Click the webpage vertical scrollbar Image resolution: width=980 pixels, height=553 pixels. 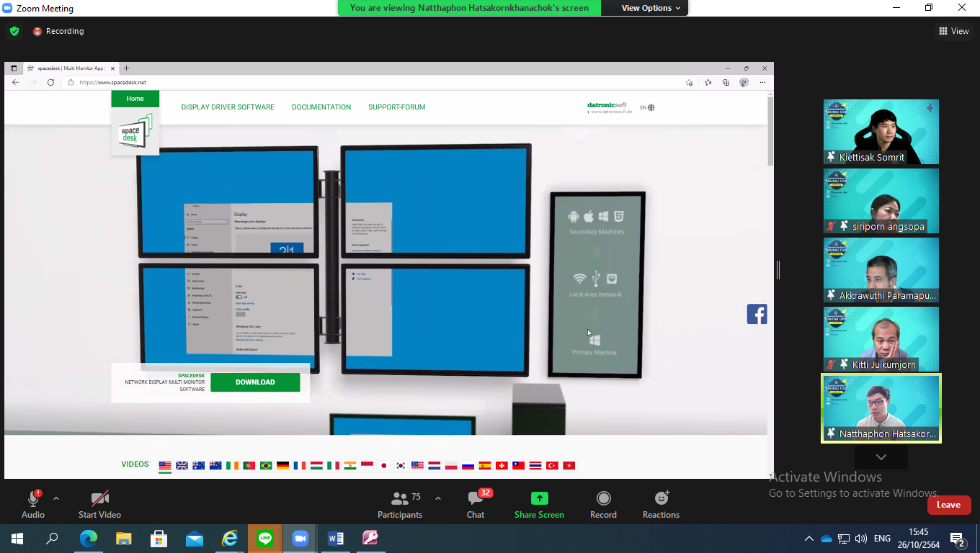click(770, 131)
